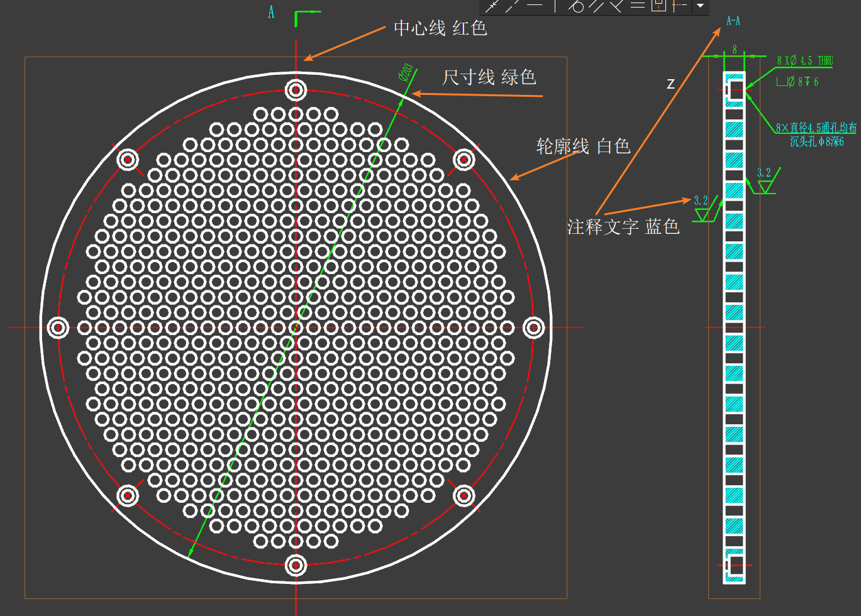Image resolution: width=861 pixels, height=616 pixels.
Task: Select the Coincident constraint icon
Action: 492,6
